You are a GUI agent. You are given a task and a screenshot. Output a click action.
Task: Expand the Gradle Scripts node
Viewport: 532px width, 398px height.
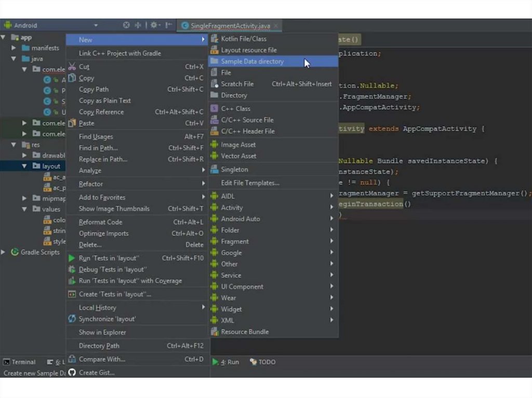click(x=4, y=252)
